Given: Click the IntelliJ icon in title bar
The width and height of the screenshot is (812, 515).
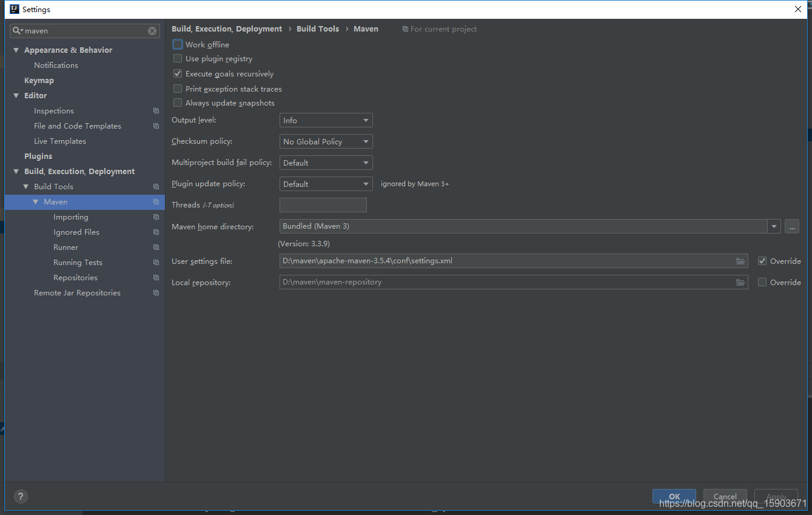Looking at the screenshot, I should (15, 9).
